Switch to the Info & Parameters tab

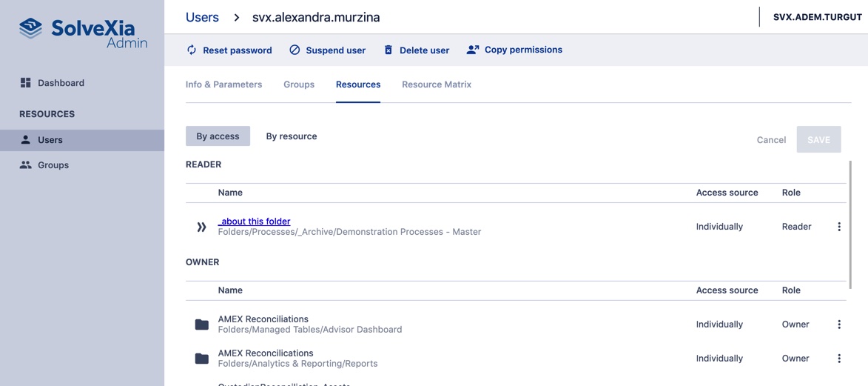click(x=223, y=84)
